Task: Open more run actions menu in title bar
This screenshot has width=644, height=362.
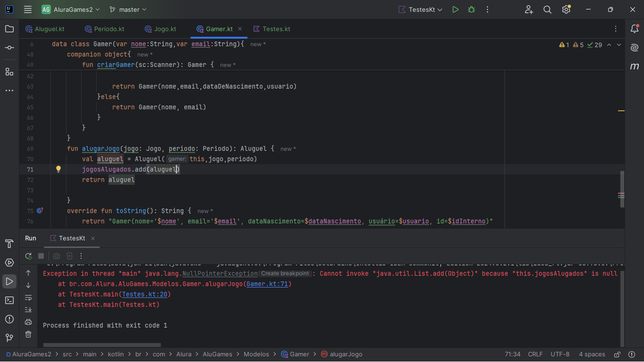Action: (x=487, y=9)
